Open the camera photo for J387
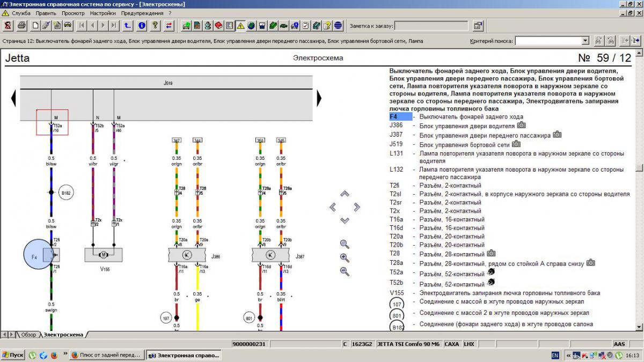Viewport: 644px width, 362px height. pos(558,134)
